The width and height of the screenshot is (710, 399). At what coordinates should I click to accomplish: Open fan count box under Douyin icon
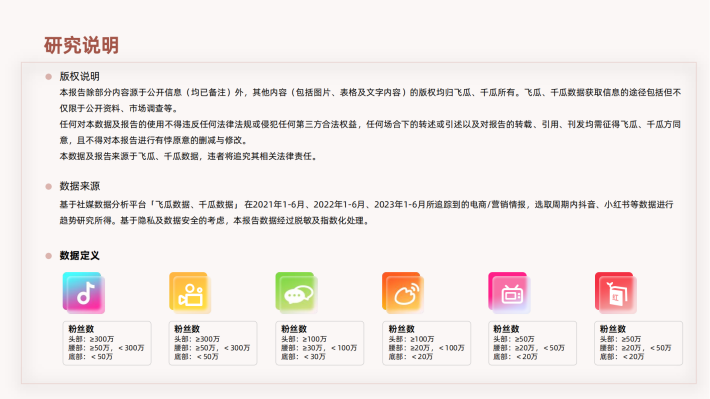pos(107,343)
